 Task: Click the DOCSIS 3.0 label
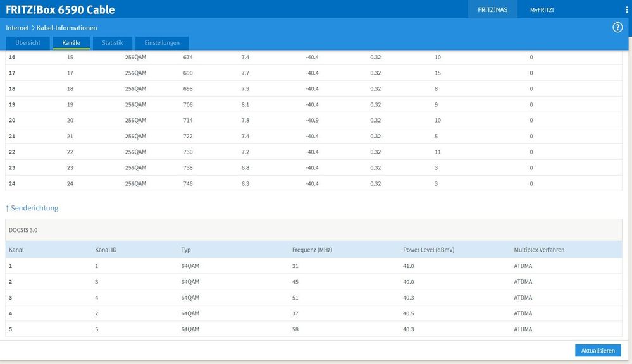coord(23,230)
